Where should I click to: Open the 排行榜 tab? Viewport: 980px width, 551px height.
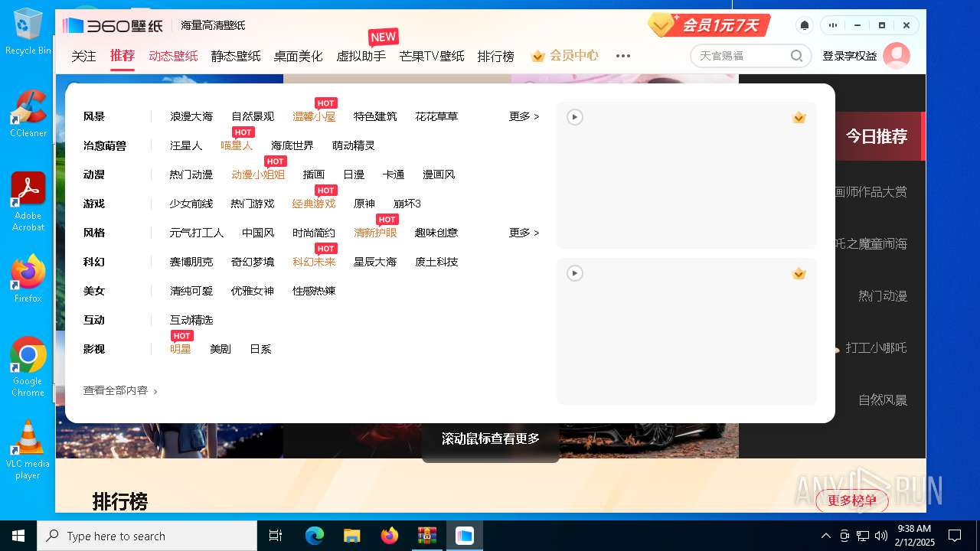496,56
